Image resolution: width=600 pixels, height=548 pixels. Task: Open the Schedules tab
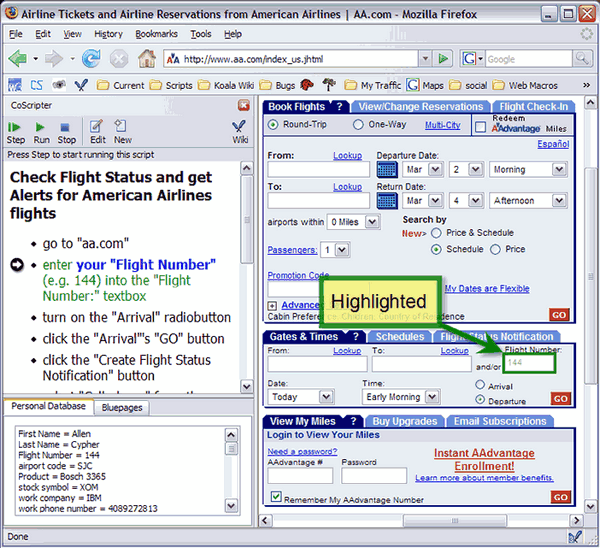click(x=399, y=337)
